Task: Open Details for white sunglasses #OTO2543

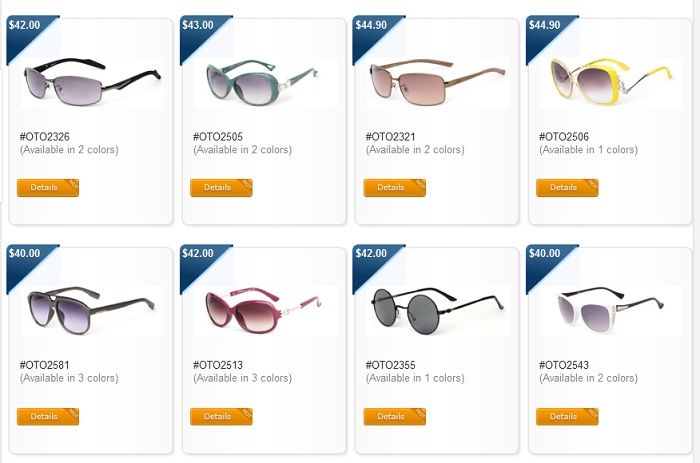Action: point(567,417)
